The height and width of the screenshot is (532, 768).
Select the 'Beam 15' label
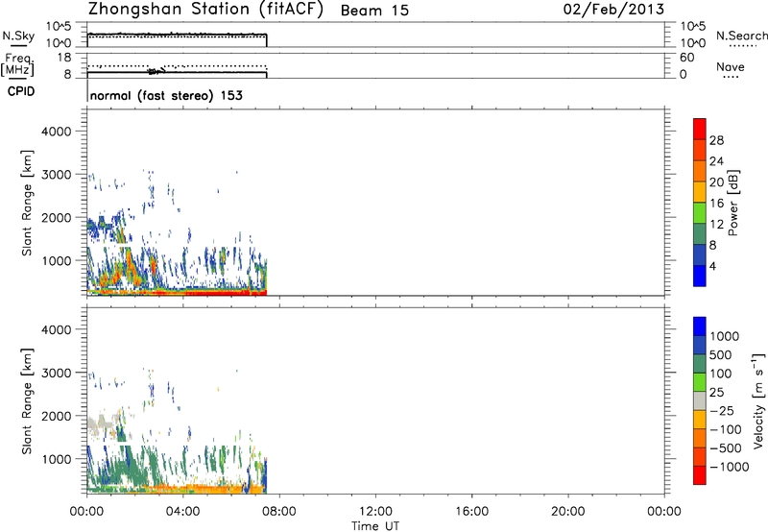[374, 11]
